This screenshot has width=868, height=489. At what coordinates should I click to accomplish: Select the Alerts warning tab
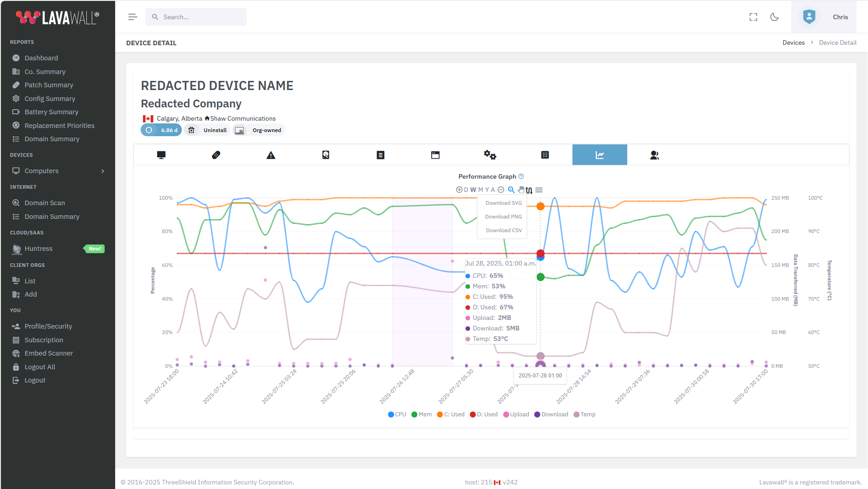271,154
